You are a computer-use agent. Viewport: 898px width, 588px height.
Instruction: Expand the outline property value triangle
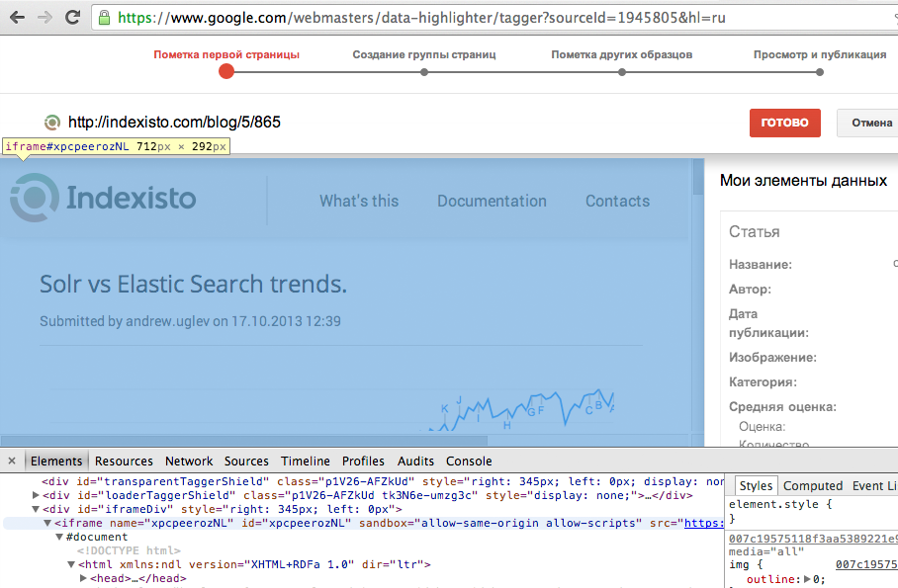[x=807, y=579]
